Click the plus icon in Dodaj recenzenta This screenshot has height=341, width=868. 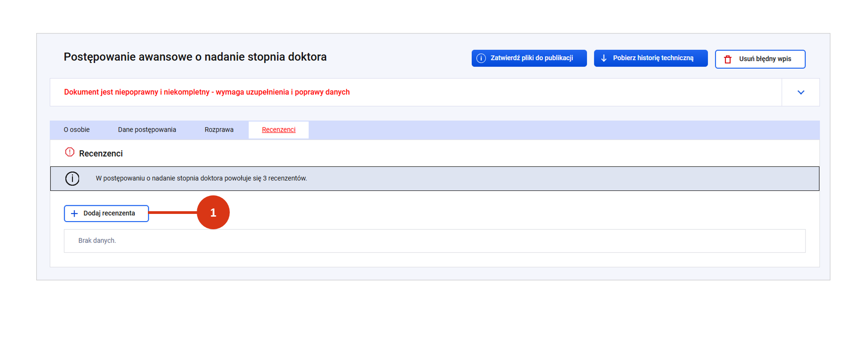[75, 213]
